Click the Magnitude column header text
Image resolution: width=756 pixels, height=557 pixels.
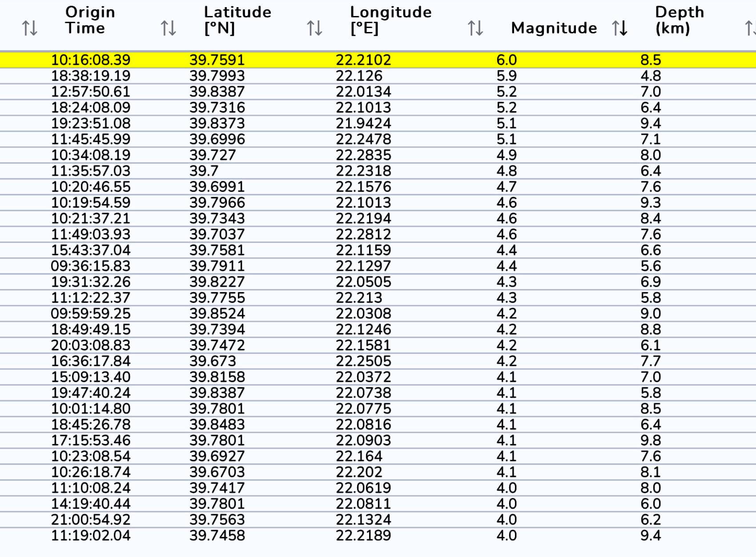(x=554, y=28)
